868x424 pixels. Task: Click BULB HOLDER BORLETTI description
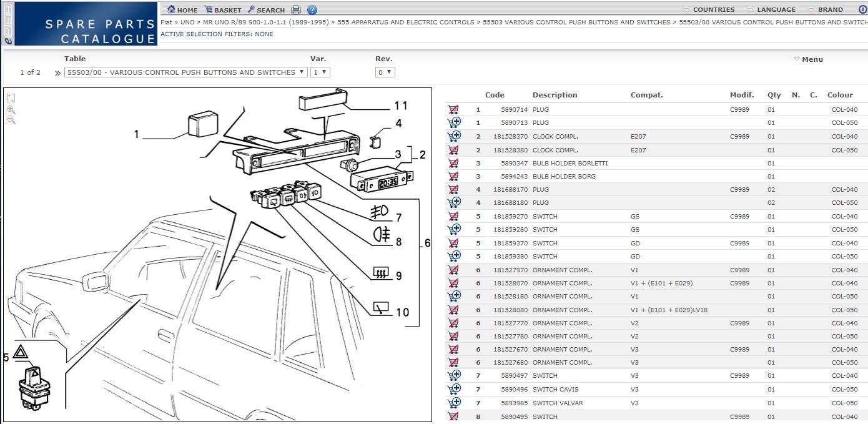pos(570,163)
